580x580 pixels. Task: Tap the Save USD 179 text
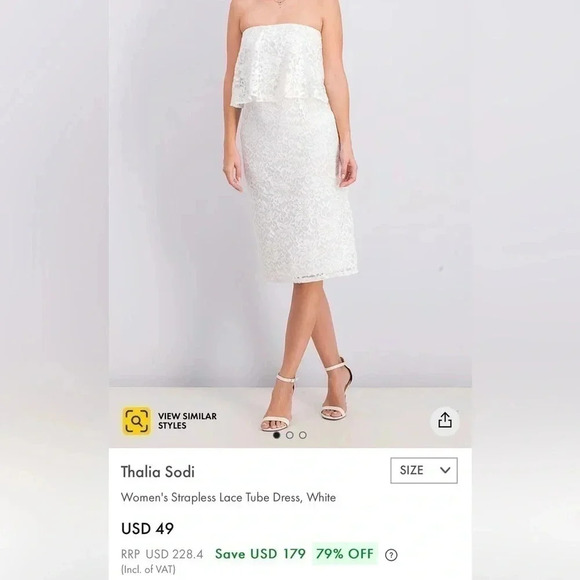(x=260, y=554)
